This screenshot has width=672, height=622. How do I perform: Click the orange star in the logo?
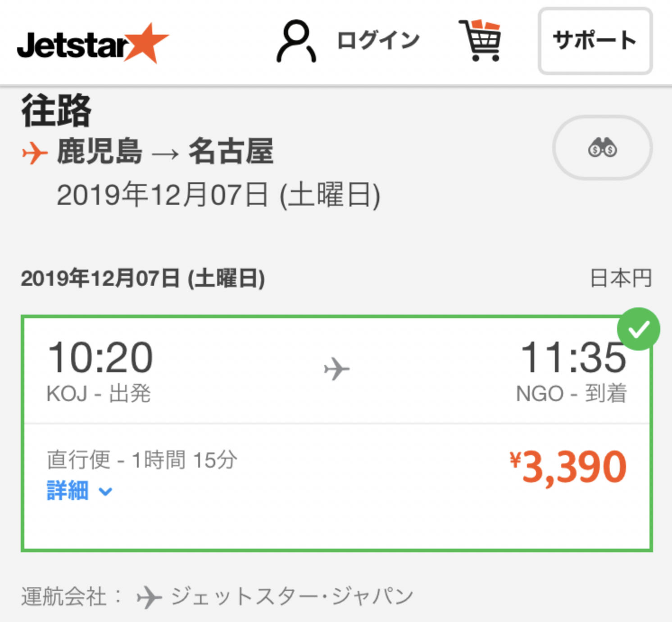[147, 43]
